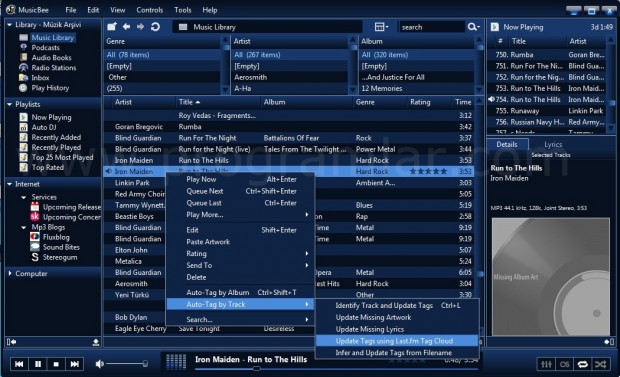Open the Music Library node icon
Screen dimensions: 620x377
click(23, 38)
